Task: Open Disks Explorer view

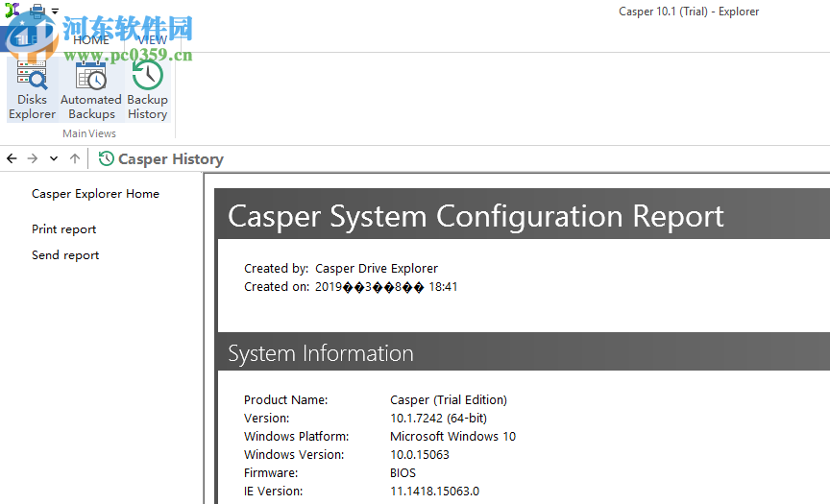Action: click(x=32, y=90)
